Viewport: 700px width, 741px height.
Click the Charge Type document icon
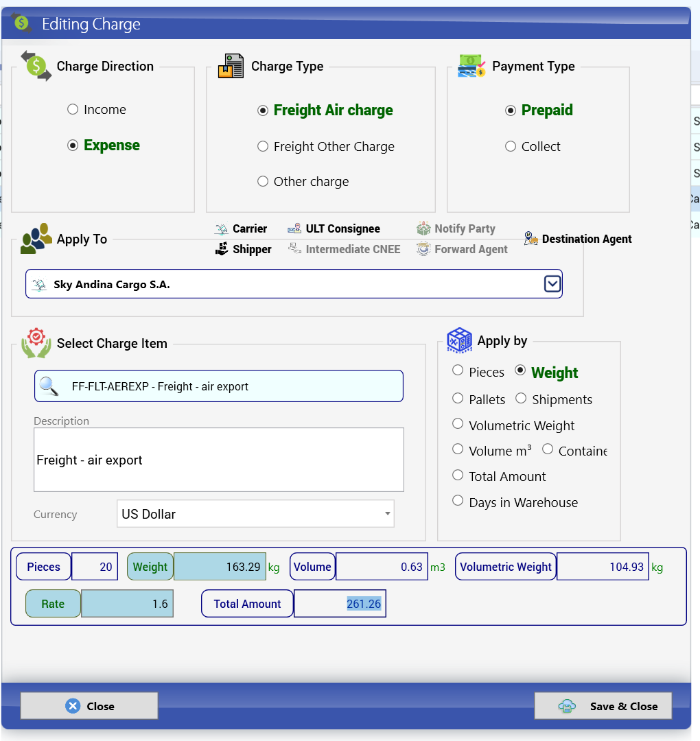pyautogui.click(x=231, y=66)
